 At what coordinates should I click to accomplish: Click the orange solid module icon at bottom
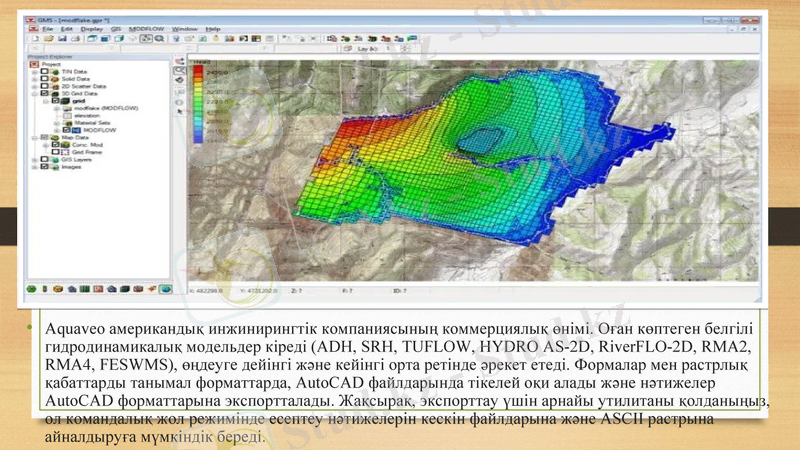[x=58, y=289]
